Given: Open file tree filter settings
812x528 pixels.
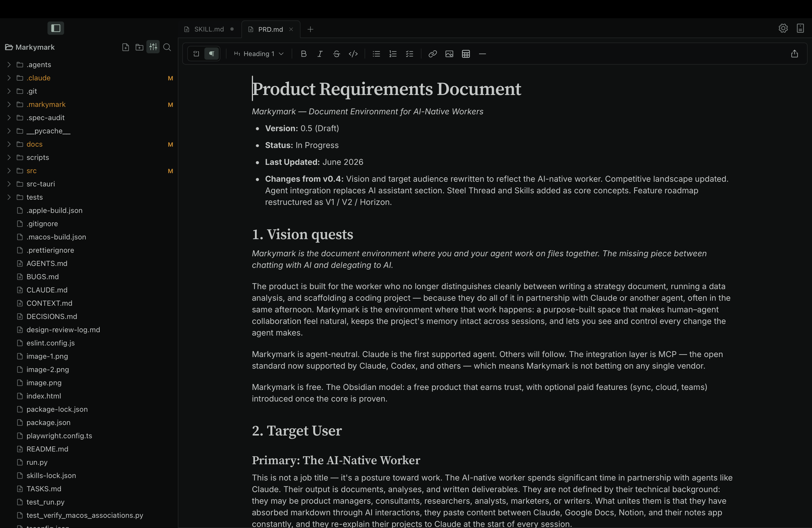Looking at the screenshot, I should (153, 47).
